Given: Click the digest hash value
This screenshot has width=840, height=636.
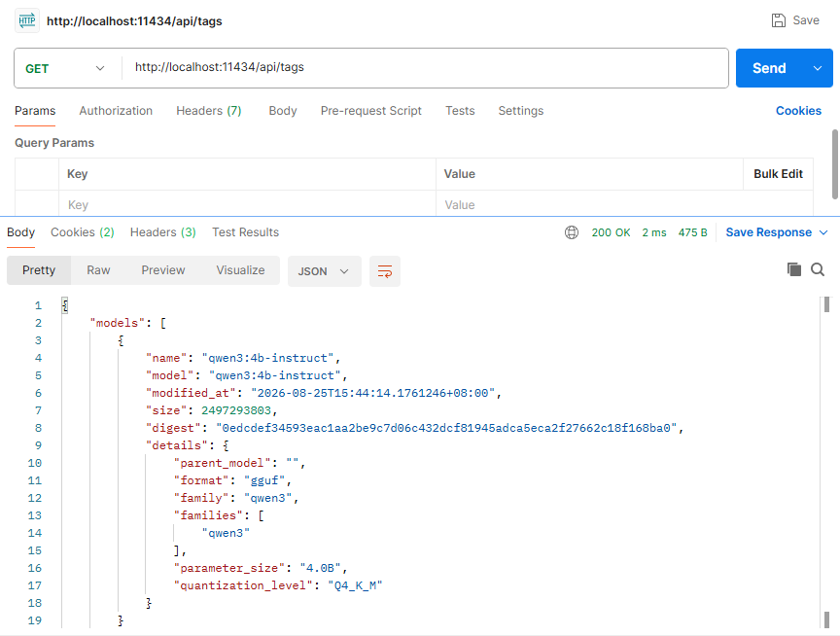Looking at the screenshot, I should (446, 428).
